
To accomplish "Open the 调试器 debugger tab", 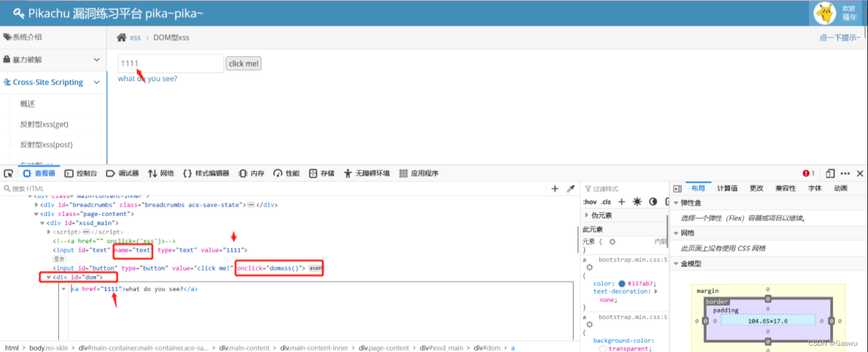I will 122,173.
